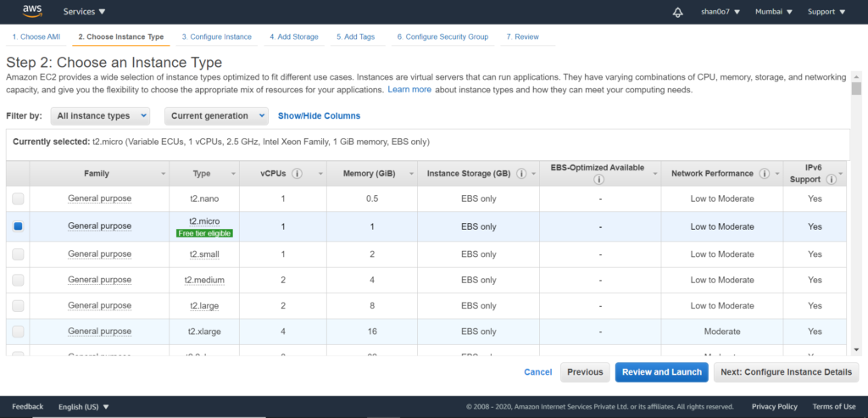The width and height of the screenshot is (868, 418).
Task: Open the shan0o7 account dropdown
Action: (721, 12)
